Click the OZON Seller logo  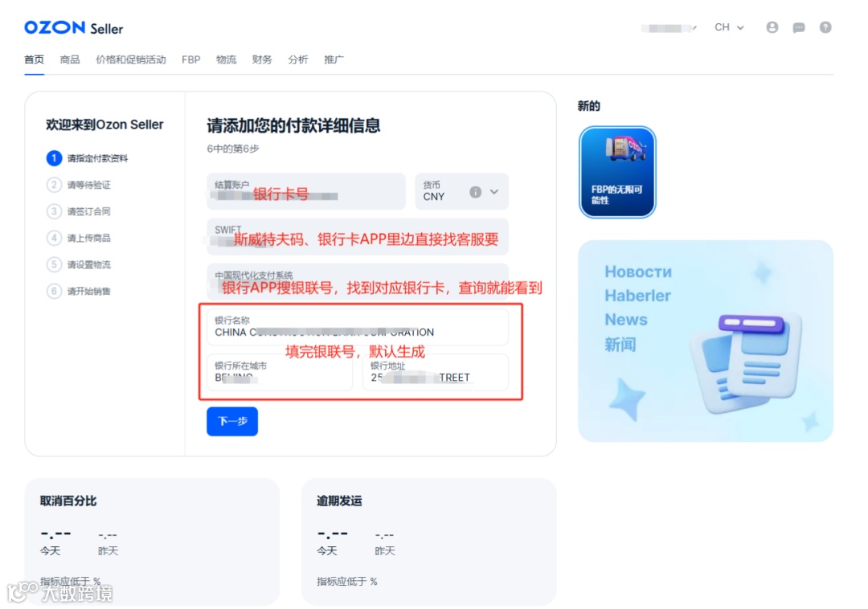pos(74,27)
